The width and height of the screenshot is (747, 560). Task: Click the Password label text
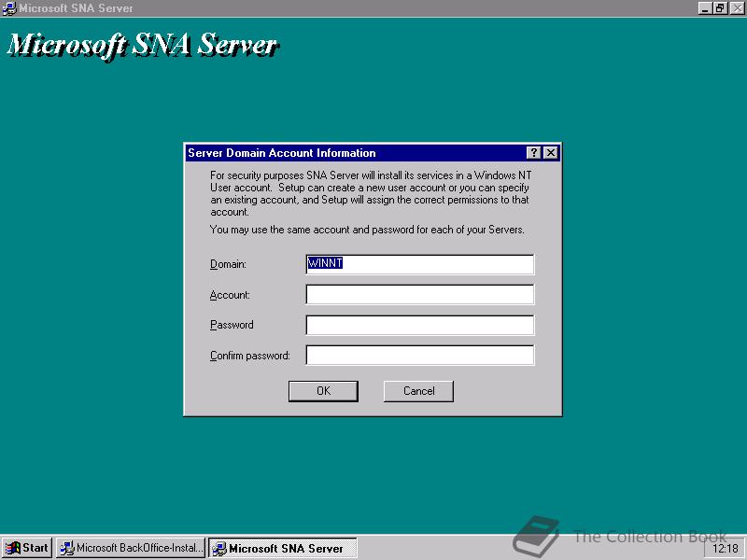[x=232, y=325]
